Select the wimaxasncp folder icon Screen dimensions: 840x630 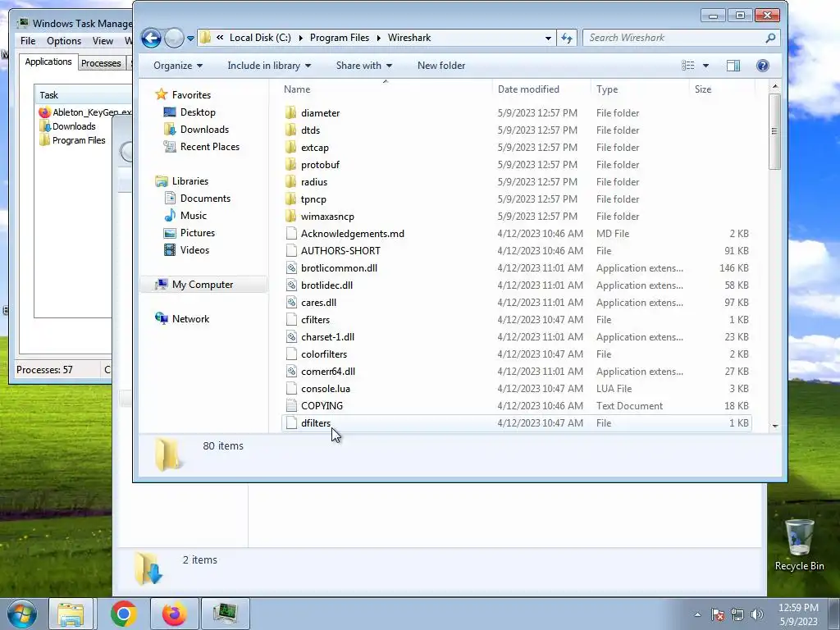click(291, 216)
